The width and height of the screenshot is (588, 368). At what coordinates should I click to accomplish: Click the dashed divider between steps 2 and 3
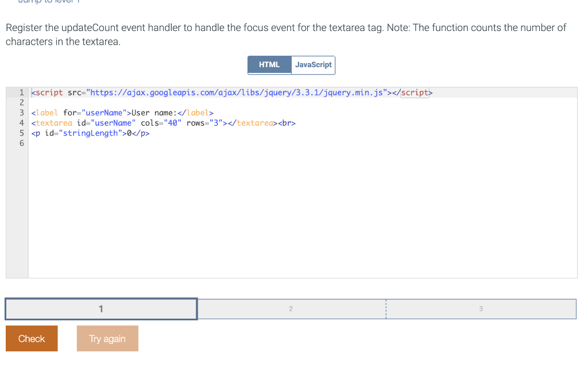pyautogui.click(x=386, y=308)
